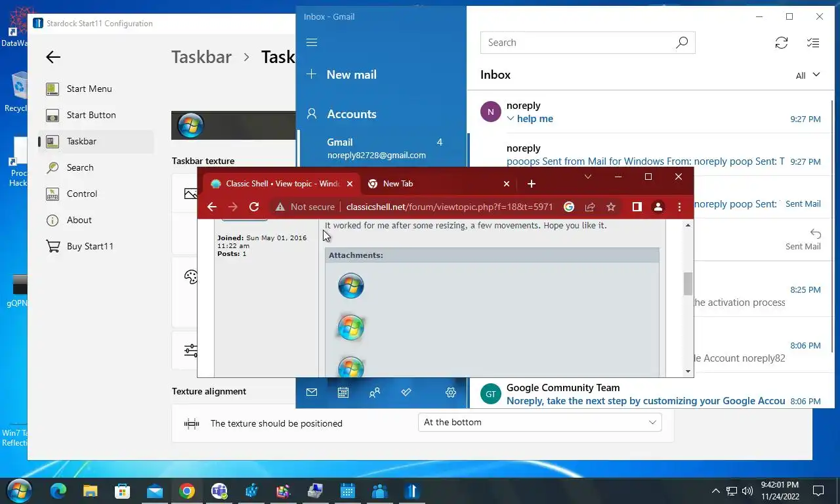Click scroll up arrow in Chrome page
Viewport: 840px width, 504px height.
[x=688, y=226]
